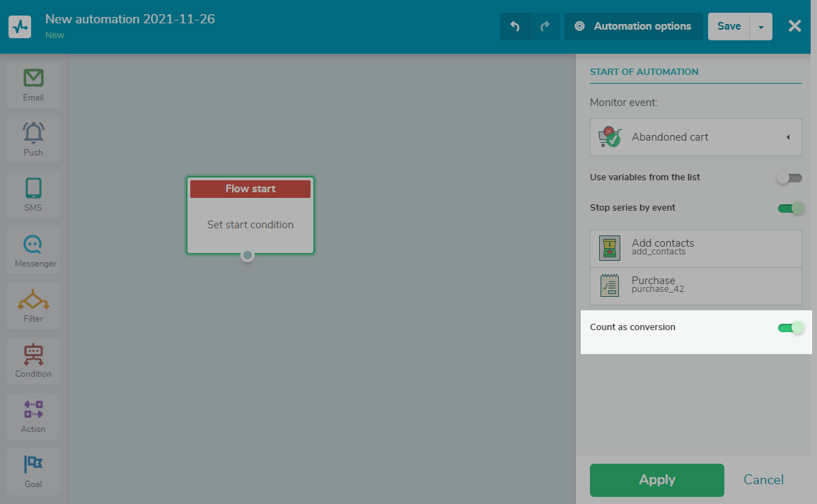Viewport: 817px width, 504px height.
Task: Turn off Count as conversion toggle
Action: [x=790, y=327]
